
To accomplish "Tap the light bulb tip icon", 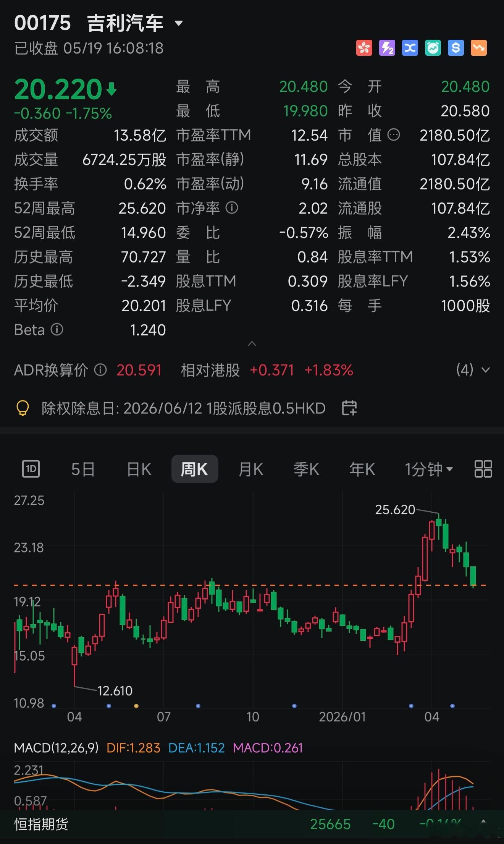I will click(x=23, y=408).
